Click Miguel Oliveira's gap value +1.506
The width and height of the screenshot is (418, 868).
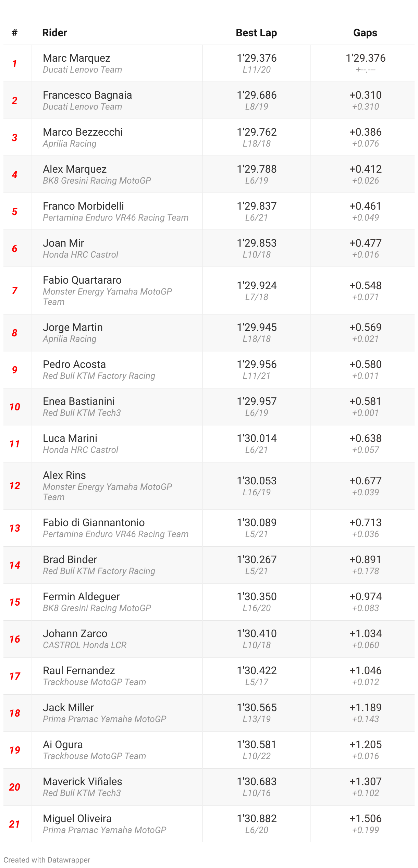tap(365, 819)
